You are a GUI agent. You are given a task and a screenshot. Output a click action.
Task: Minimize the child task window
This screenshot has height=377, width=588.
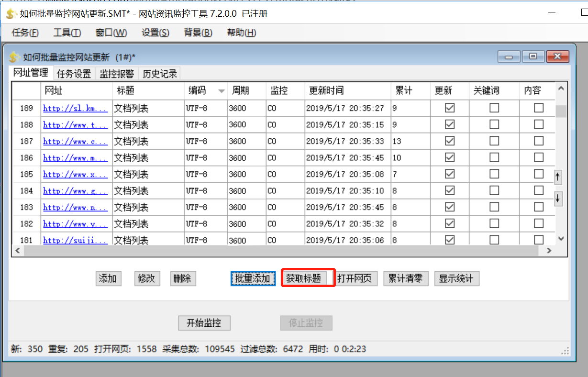pos(509,56)
